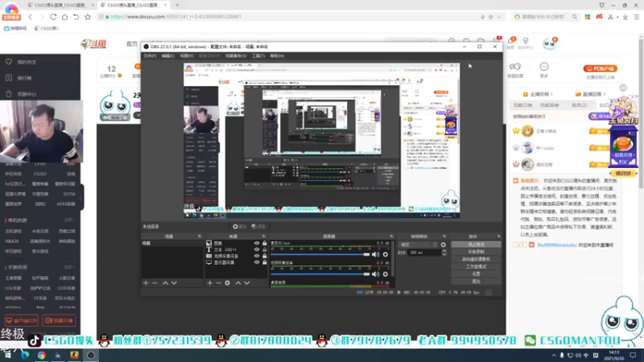Collapse the floating promo banner minus button
This screenshot has width=644, height=362.
click(x=623, y=88)
